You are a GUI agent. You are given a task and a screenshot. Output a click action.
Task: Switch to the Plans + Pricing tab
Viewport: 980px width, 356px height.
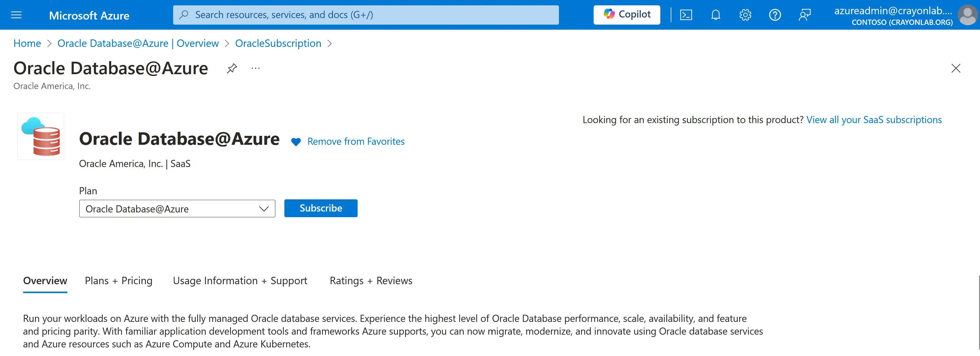point(118,281)
